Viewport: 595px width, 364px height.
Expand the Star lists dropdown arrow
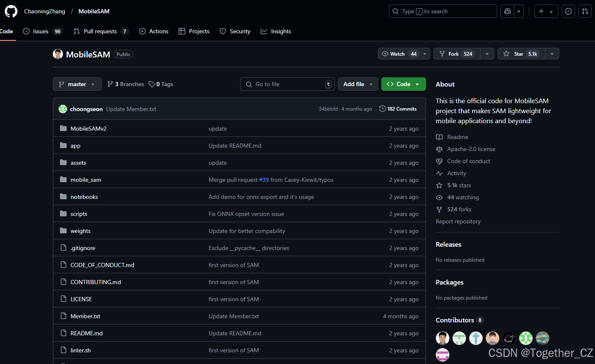pos(552,54)
